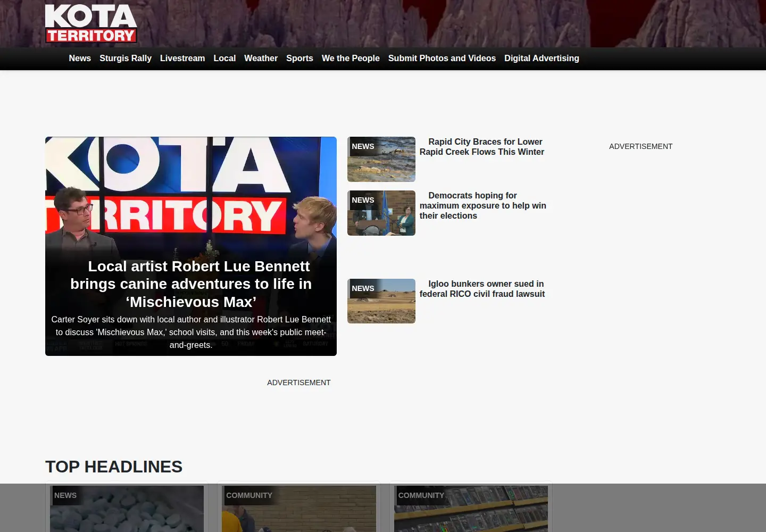Click the KOTA Territory logo
This screenshot has height=532, width=766.
(91, 23)
